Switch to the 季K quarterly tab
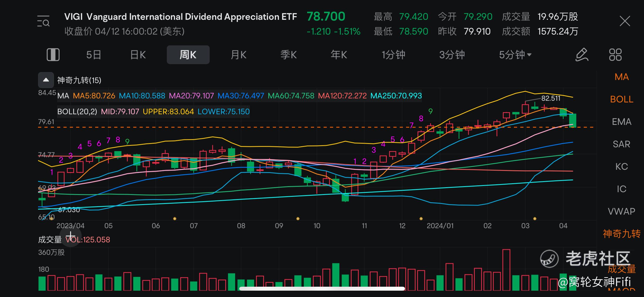 [x=288, y=55]
